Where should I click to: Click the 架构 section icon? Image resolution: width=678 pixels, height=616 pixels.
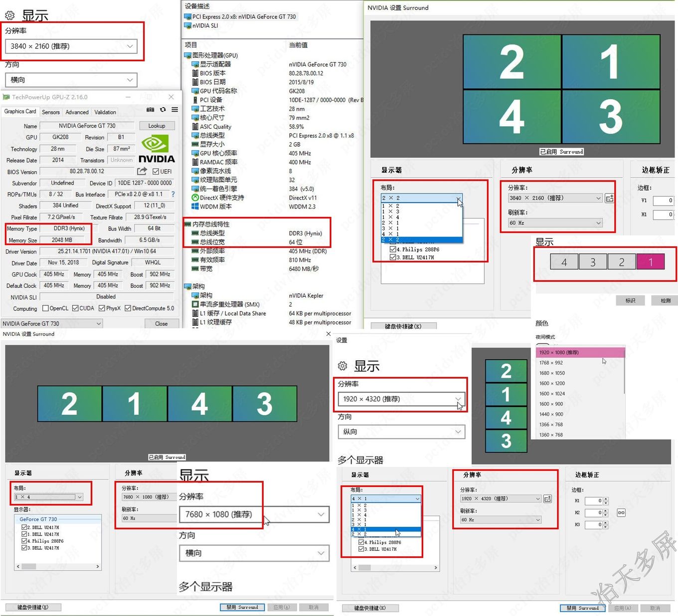188,286
